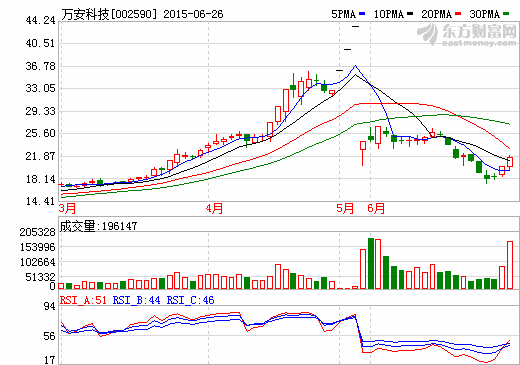
Task: Click the 44.24 price axis label
Action: tap(40, 20)
